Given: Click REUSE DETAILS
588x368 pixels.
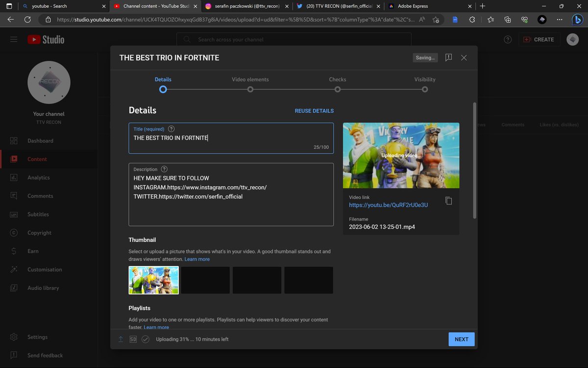Looking at the screenshot, I should (314, 111).
